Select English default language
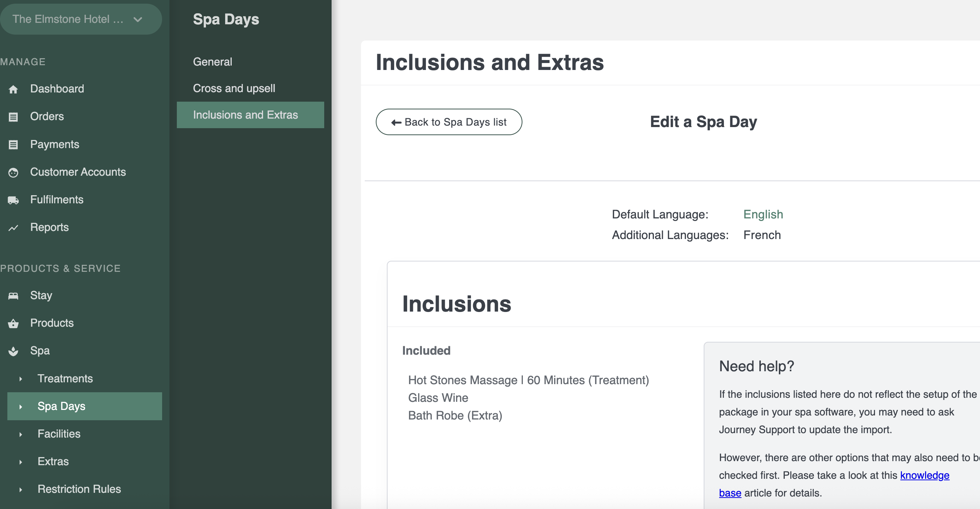This screenshot has height=509, width=980. click(763, 214)
